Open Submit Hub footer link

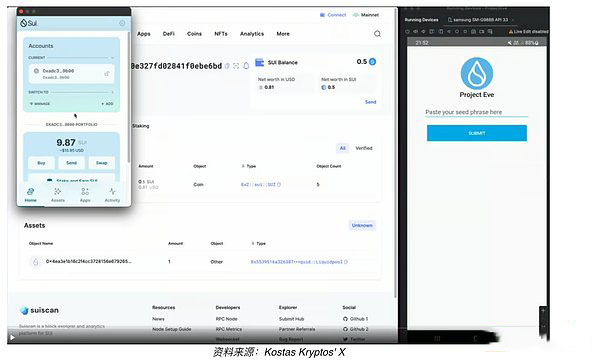(292, 319)
